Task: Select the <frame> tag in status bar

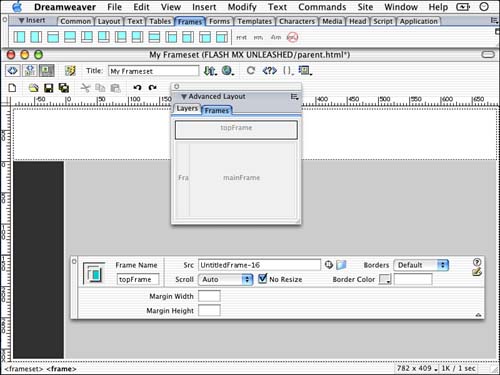Action: (x=61, y=369)
